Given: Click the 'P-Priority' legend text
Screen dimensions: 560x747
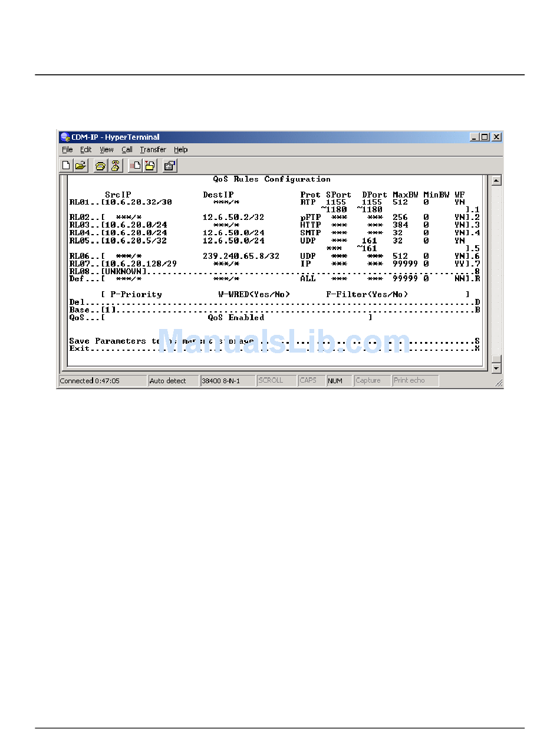Looking at the screenshot, I should [x=136, y=294].
